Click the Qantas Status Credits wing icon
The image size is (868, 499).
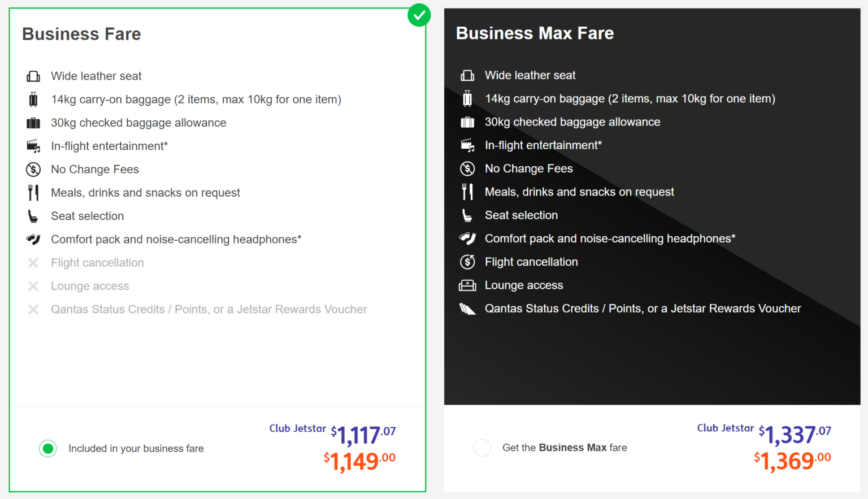(x=467, y=308)
